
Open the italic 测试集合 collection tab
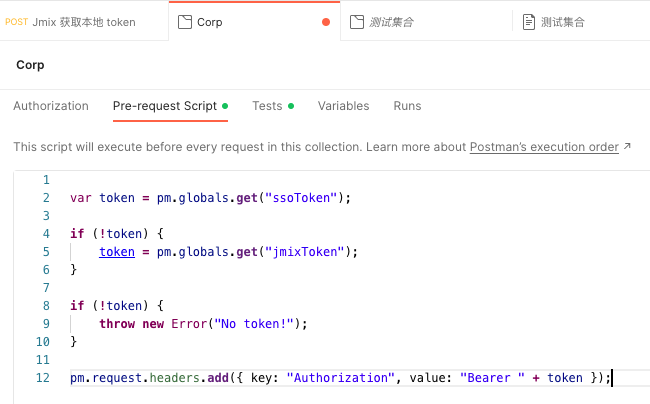point(426,22)
